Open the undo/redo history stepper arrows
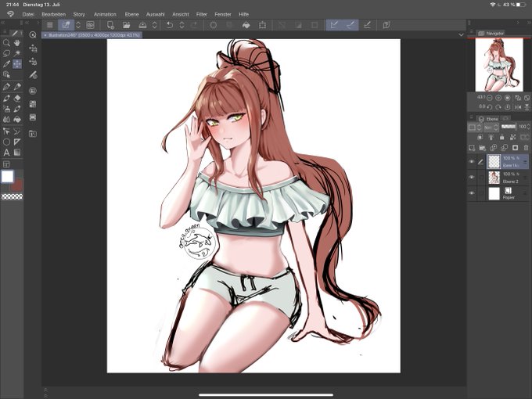This screenshot has width=532, height=399. click(x=182, y=25)
